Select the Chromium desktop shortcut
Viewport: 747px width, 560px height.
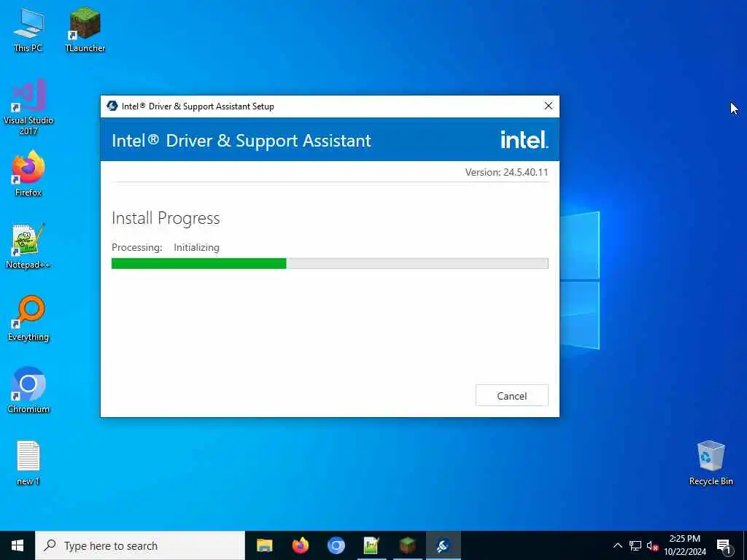28,390
